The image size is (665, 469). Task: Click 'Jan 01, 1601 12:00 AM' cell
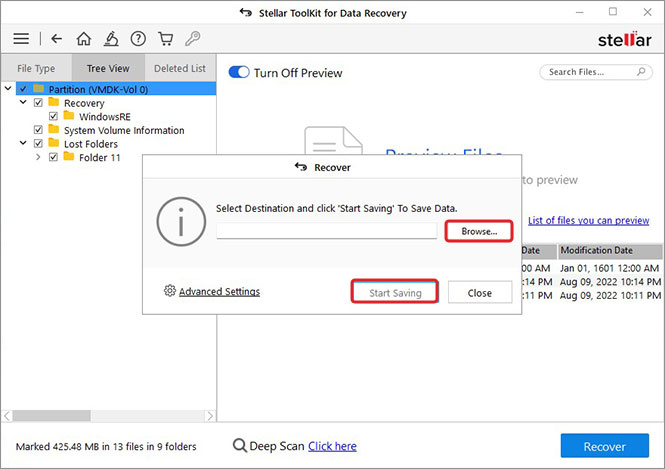click(x=609, y=268)
